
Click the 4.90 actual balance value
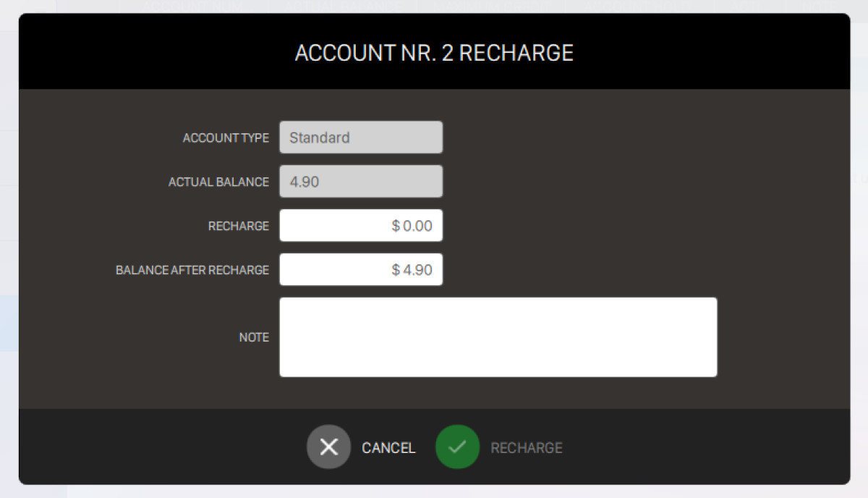pos(305,182)
